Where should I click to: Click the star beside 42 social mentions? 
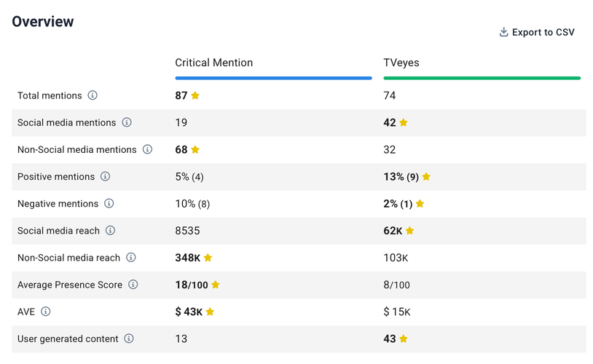[x=404, y=122]
